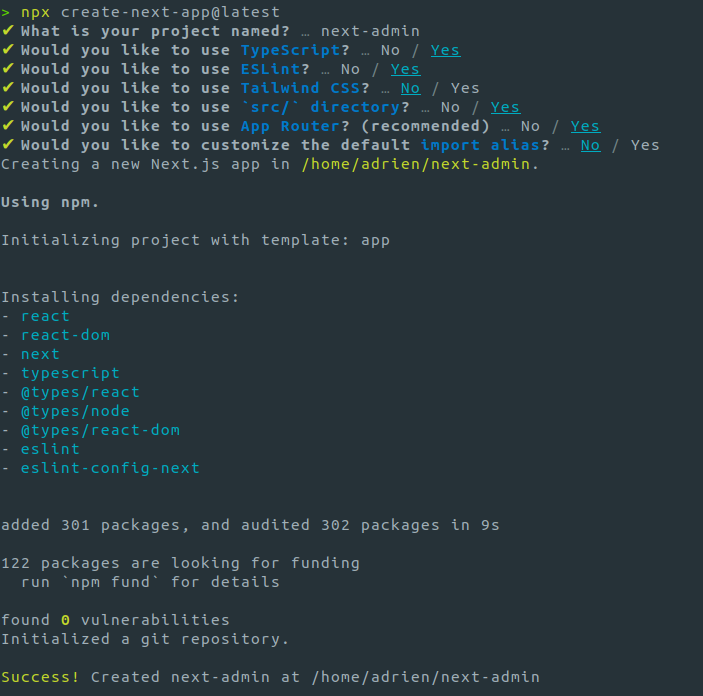Click the checkmark beside the Tailwind CSS question

point(7,88)
